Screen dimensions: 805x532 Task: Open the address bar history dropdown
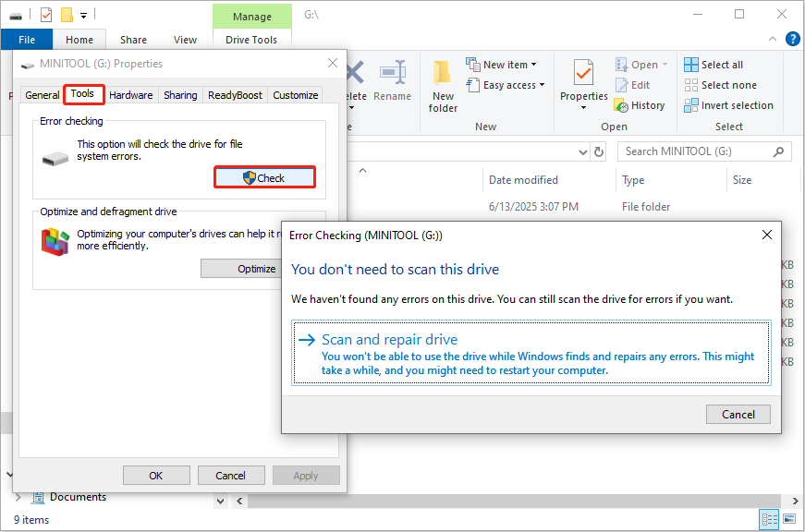582,151
